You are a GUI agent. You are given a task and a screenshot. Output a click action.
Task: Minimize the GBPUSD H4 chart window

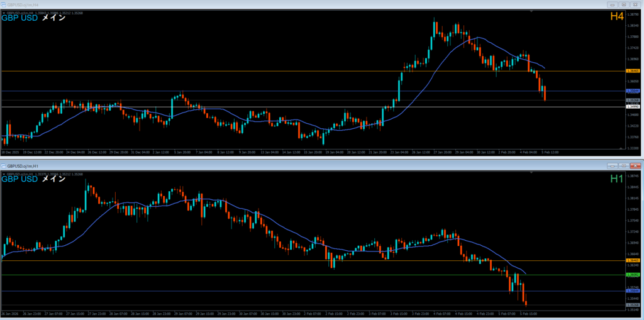[x=612, y=4]
